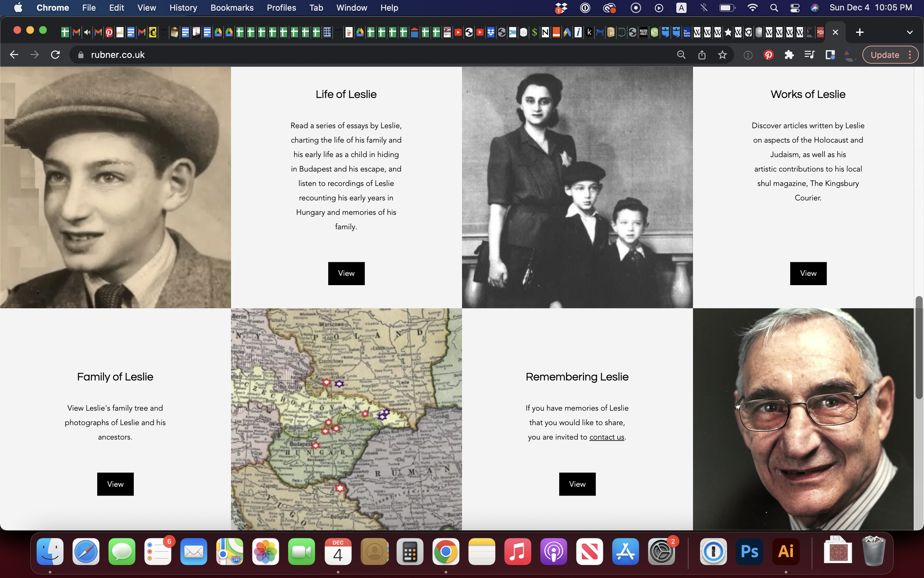Go back to the previous page

point(14,55)
